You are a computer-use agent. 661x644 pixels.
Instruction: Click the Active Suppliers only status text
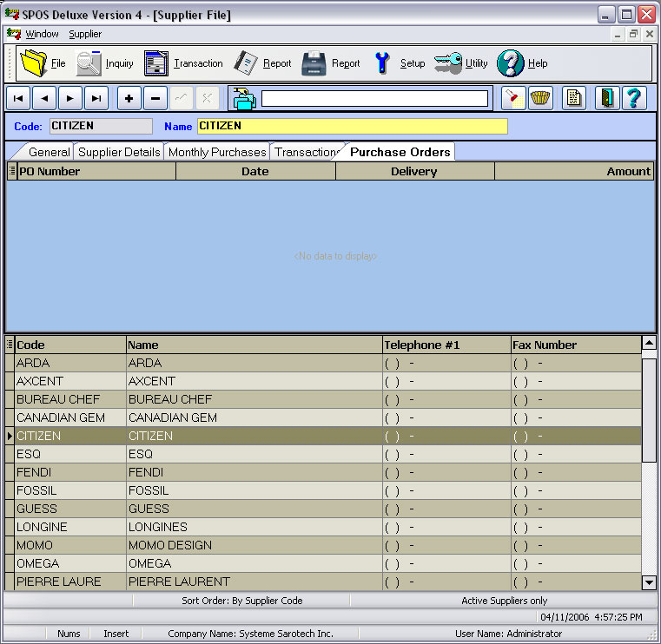click(504, 601)
